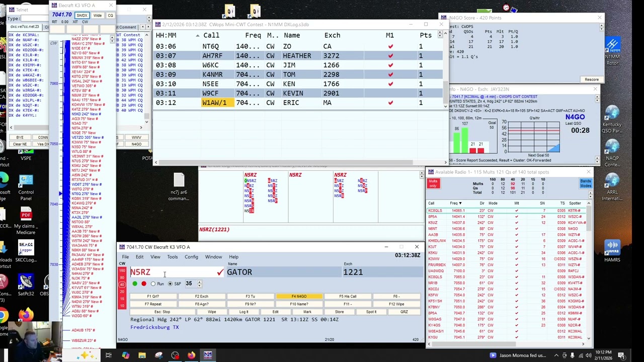Click Rescore in Score window
The width and height of the screenshot is (644, 362).
click(x=592, y=79)
